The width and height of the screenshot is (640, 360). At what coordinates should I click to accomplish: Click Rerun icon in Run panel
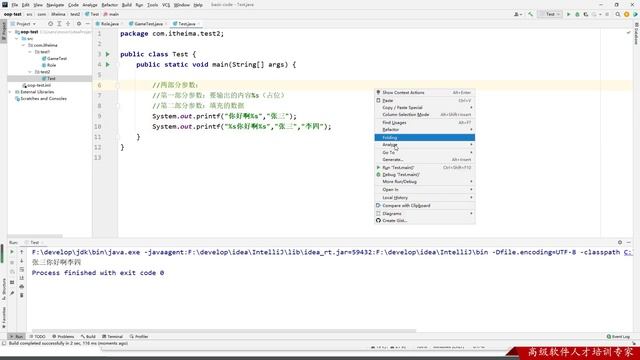click(12, 252)
